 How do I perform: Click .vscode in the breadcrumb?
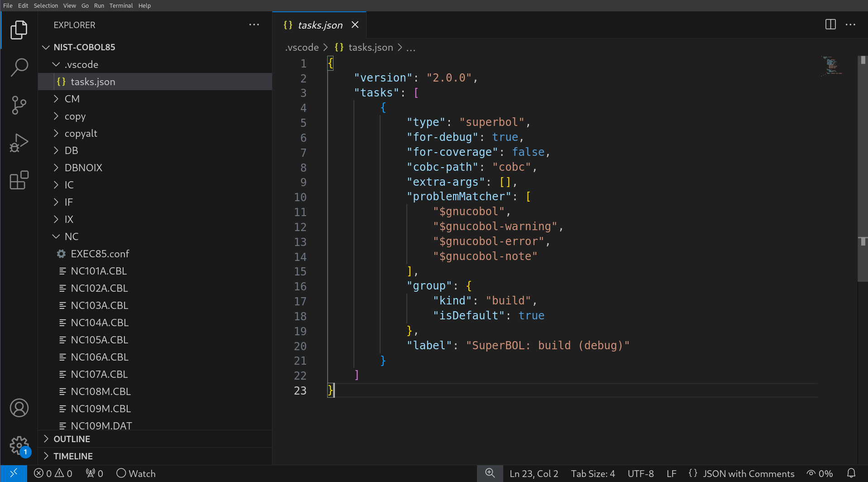tap(302, 47)
